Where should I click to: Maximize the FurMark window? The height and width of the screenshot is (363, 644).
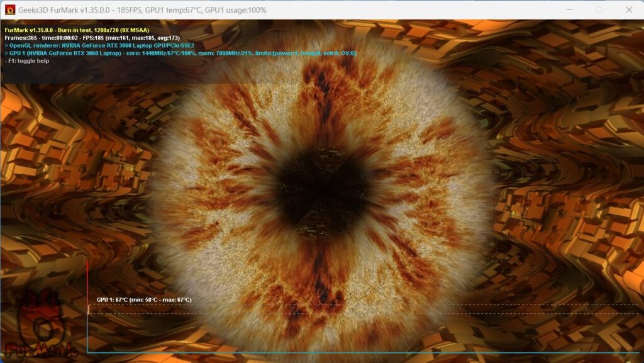click(599, 10)
